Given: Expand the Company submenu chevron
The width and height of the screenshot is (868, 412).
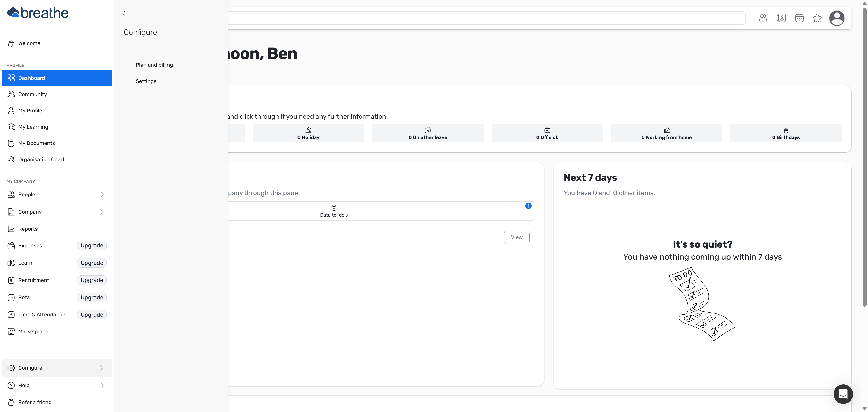Looking at the screenshot, I should coord(102,212).
